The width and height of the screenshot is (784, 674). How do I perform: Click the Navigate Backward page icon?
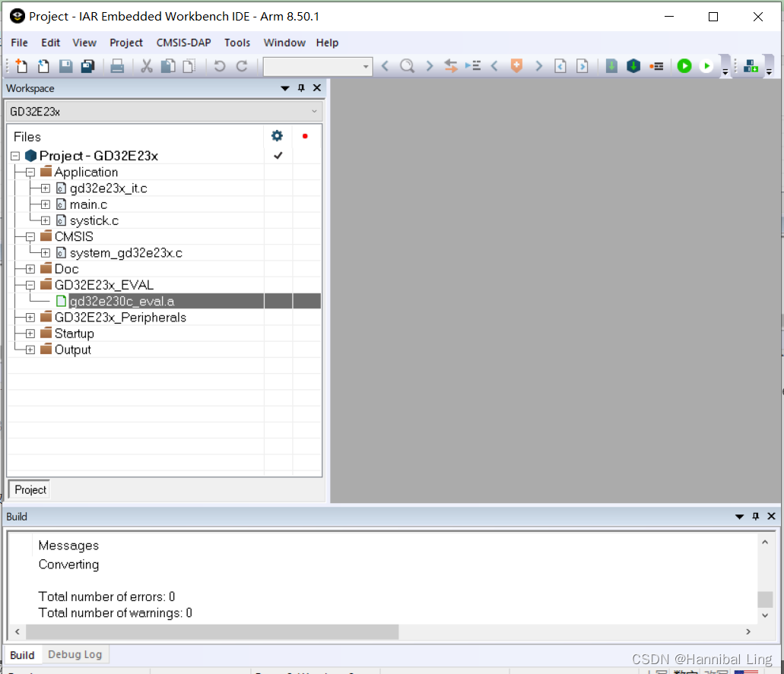(560, 66)
